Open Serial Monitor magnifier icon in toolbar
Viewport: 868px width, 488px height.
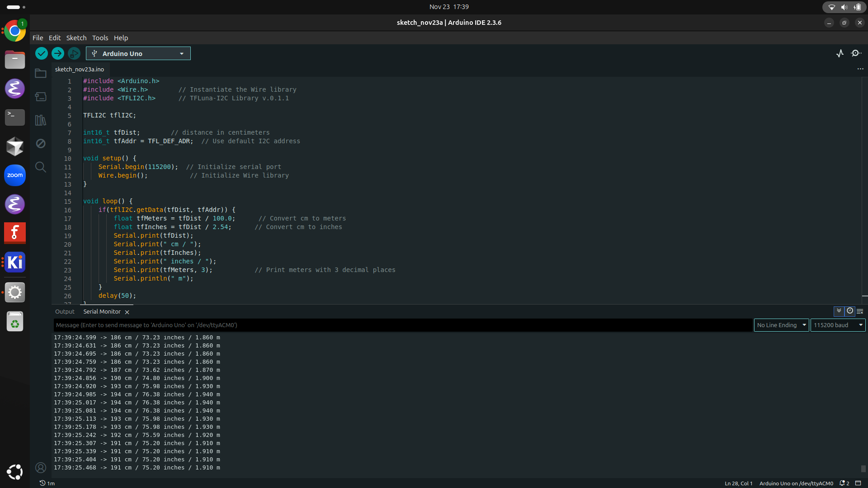[x=856, y=53]
